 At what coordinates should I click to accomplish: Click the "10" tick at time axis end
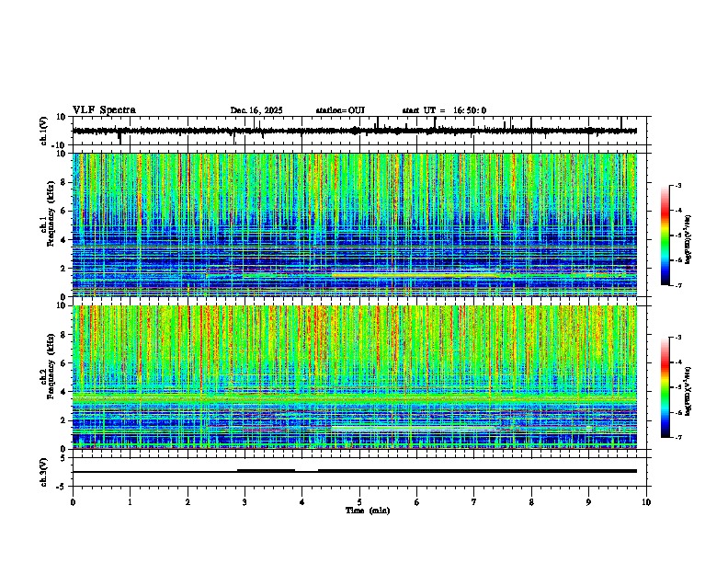pos(646,502)
